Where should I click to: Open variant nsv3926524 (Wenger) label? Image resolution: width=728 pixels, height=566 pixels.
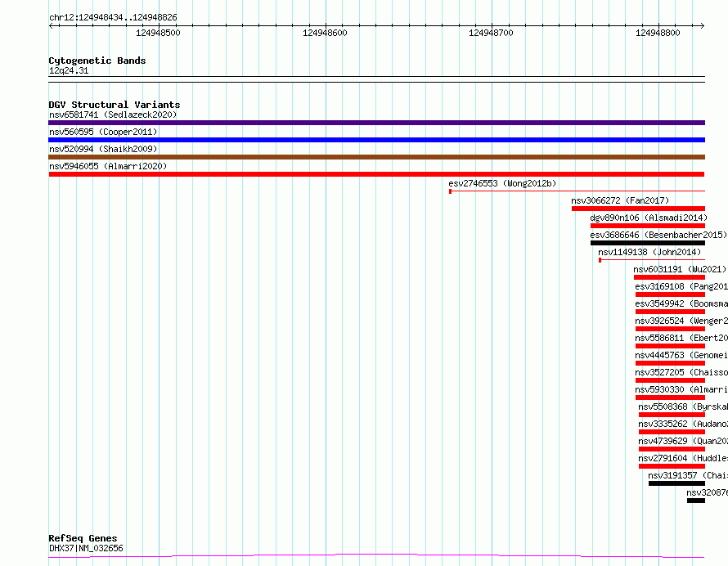(x=681, y=321)
